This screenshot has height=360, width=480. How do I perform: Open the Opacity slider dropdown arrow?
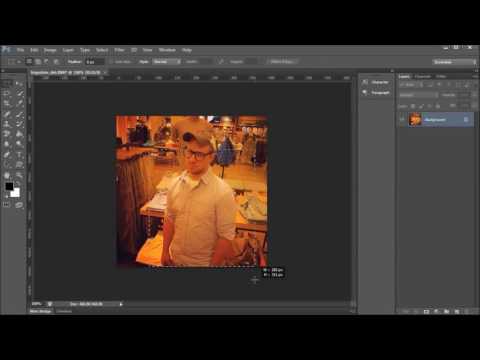pyautogui.click(x=474, y=95)
